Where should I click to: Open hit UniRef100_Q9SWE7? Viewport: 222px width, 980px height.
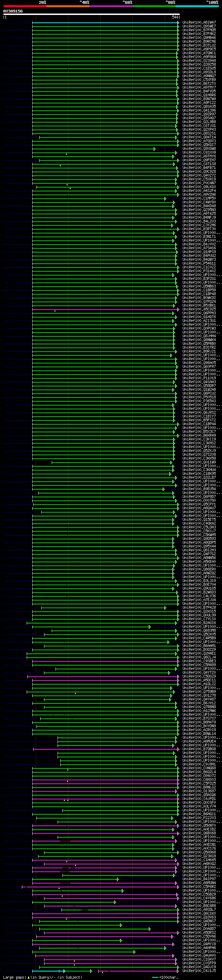point(199,26)
